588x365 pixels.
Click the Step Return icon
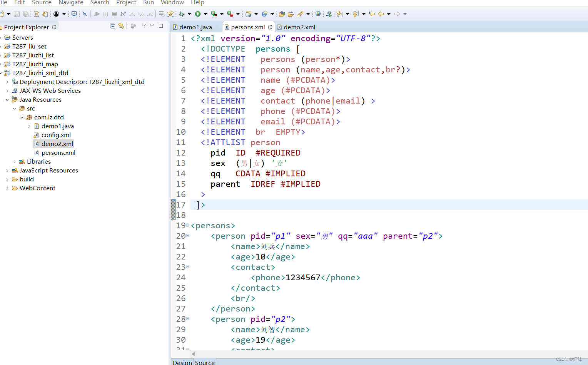click(150, 14)
